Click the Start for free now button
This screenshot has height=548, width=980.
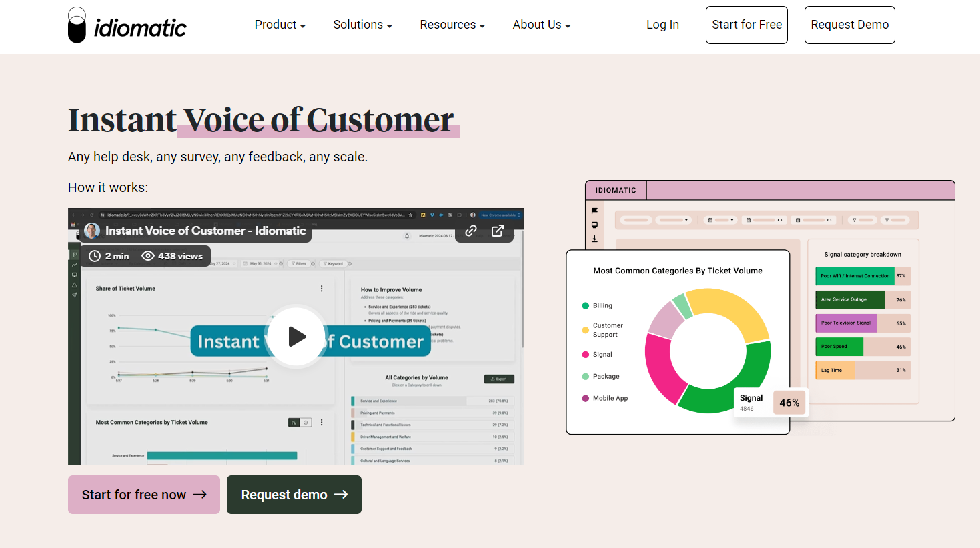(144, 495)
